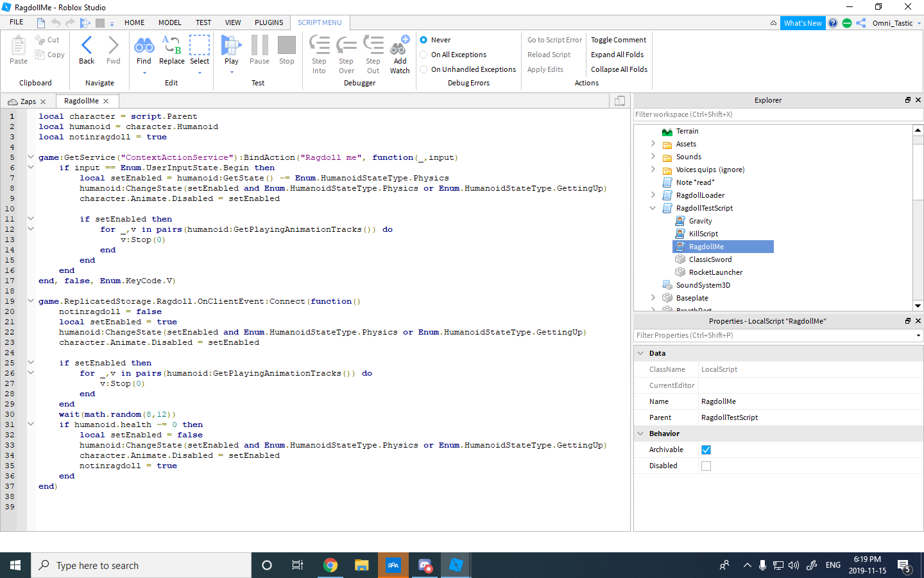Image resolution: width=924 pixels, height=578 pixels.
Task: Navigate Back in script history
Action: (x=87, y=46)
